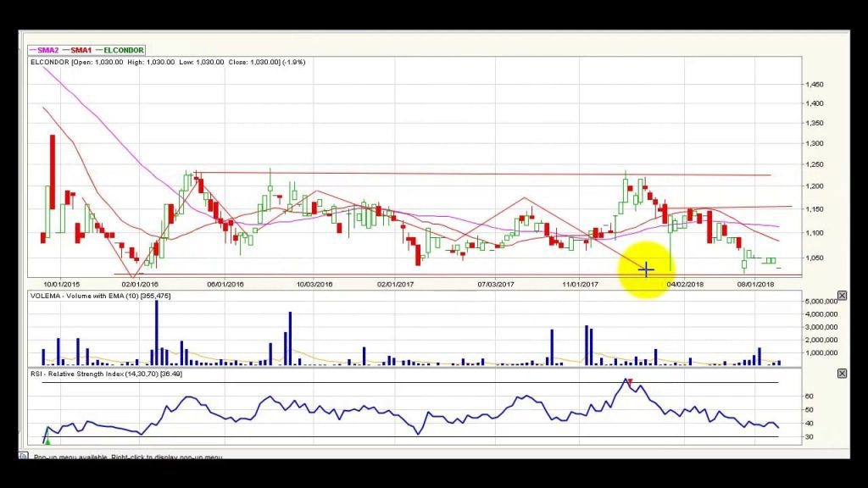Close the VOLEMA volume panel
Screen dimensions: 868x488
842,296
